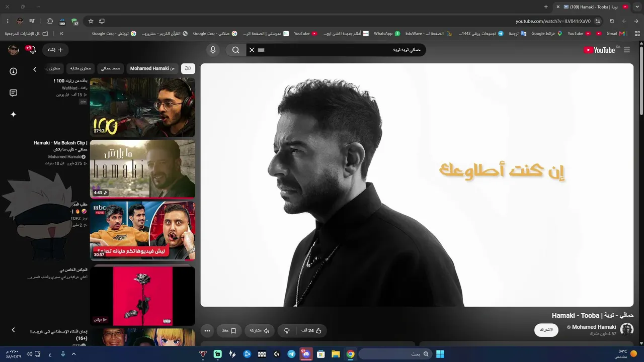Open the 30:57 MBC video thumbnail
Screen dimensions: 644x362
point(142,231)
